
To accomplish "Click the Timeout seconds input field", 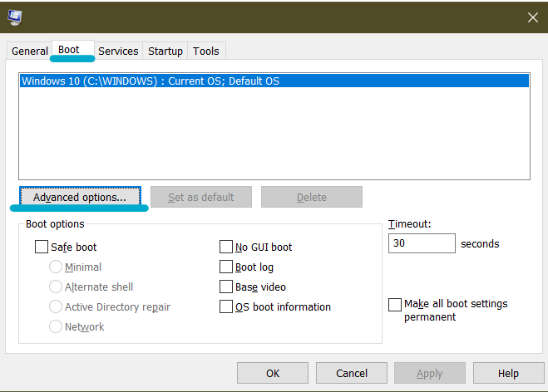I will (x=422, y=243).
